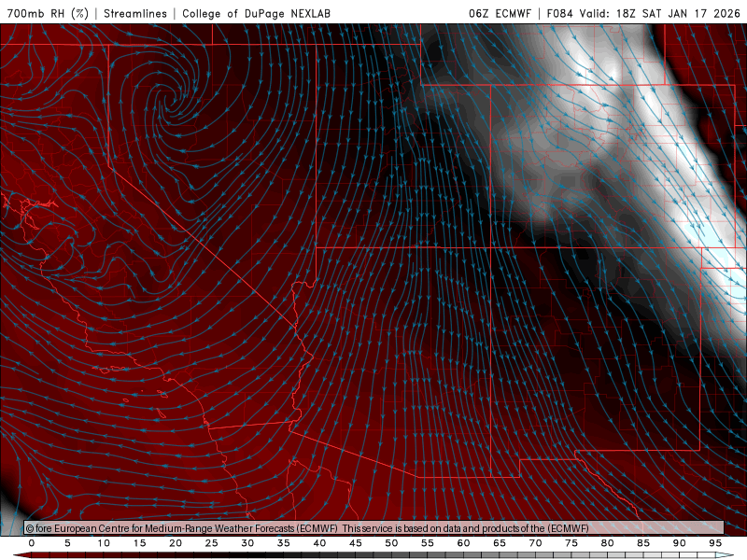Click the '60' value on the color scale
Image resolution: width=747 pixels, height=560 pixels.
(463, 543)
